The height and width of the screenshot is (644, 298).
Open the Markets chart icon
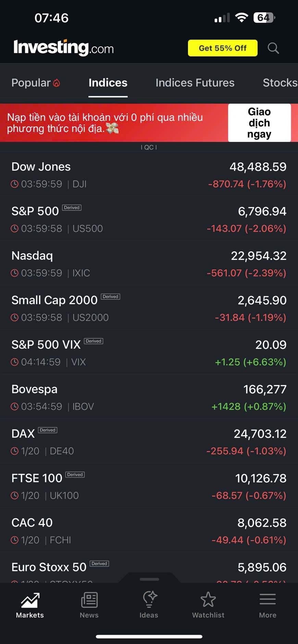click(x=30, y=601)
